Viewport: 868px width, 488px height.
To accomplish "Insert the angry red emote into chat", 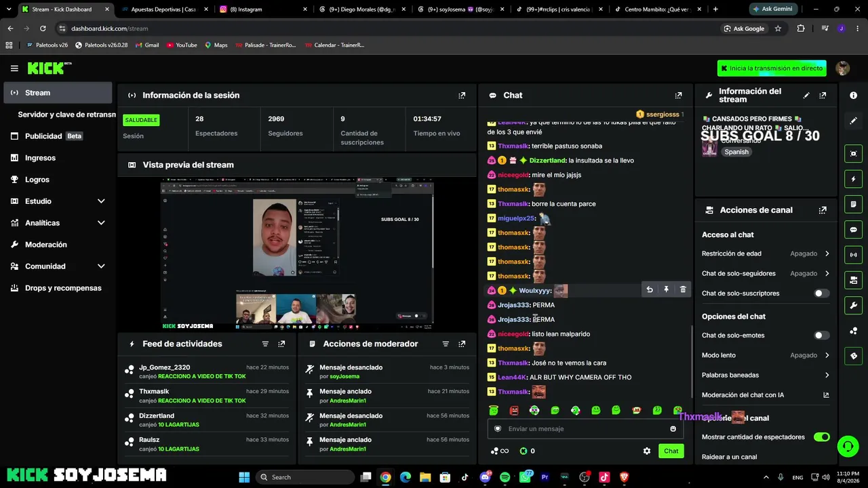I will pos(514,410).
